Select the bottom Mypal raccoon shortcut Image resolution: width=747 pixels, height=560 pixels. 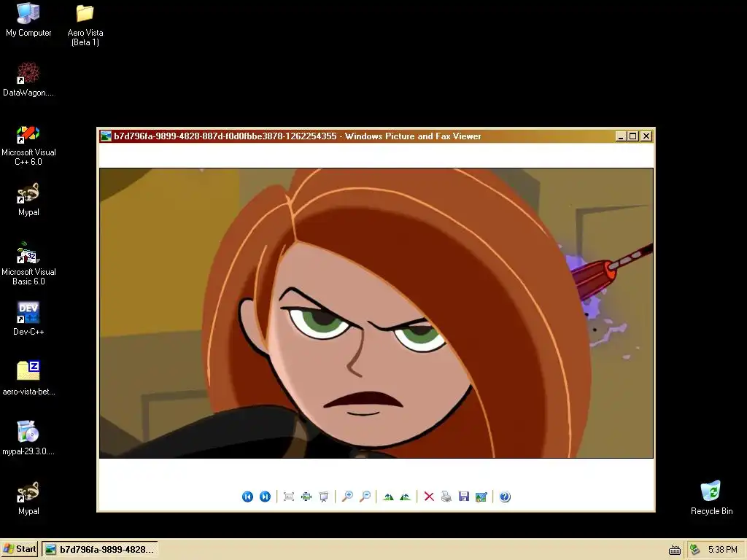28,498
